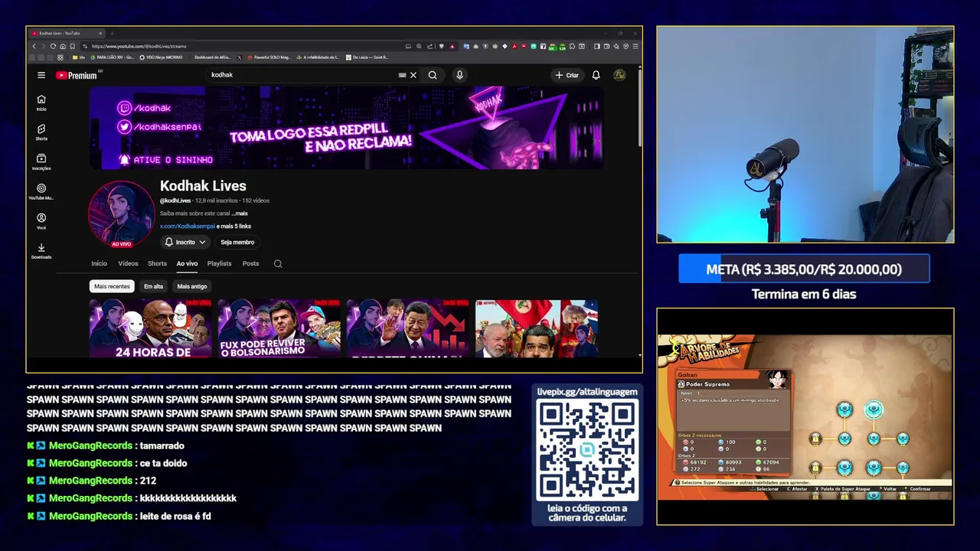Click the META donation progress bar
The height and width of the screenshot is (551, 980).
(x=804, y=269)
